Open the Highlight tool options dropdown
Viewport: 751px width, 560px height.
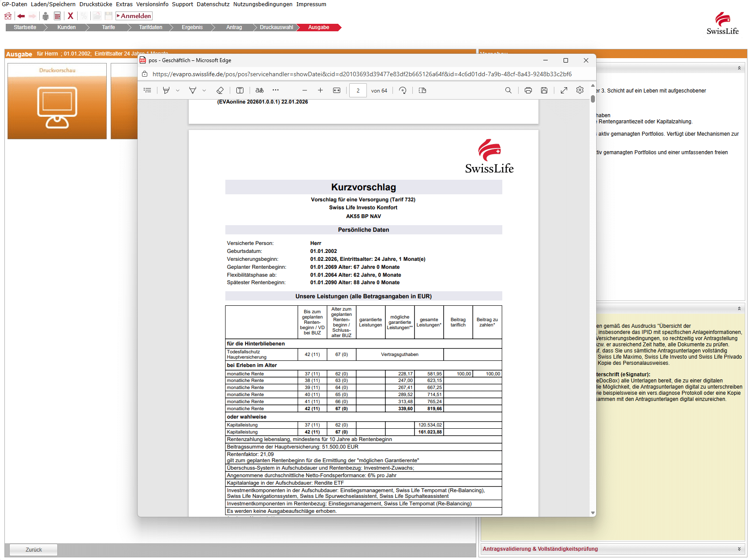coord(204,90)
